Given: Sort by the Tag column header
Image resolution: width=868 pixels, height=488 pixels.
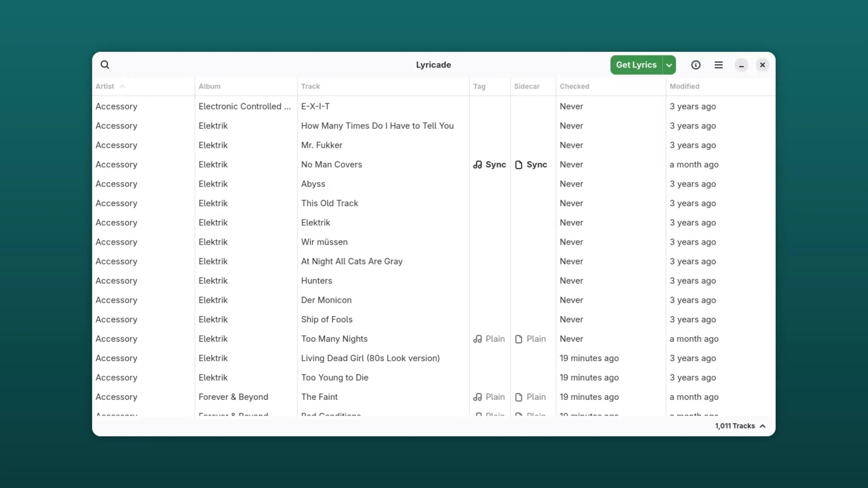Looking at the screenshot, I should pyautogui.click(x=479, y=86).
